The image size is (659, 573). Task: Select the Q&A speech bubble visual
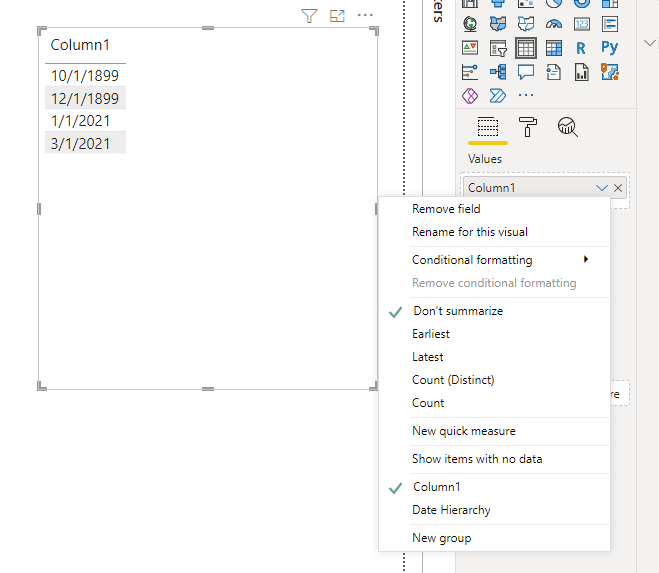[x=526, y=72]
